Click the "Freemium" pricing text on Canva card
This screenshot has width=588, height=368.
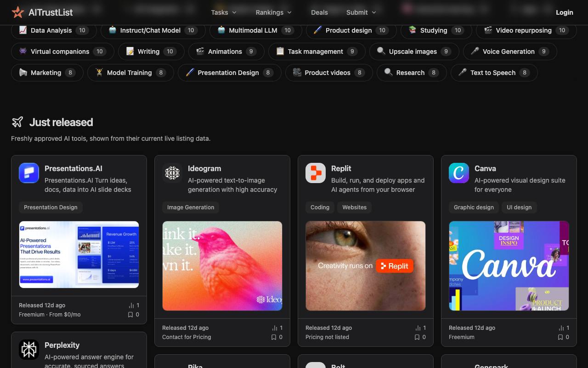point(462,337)
